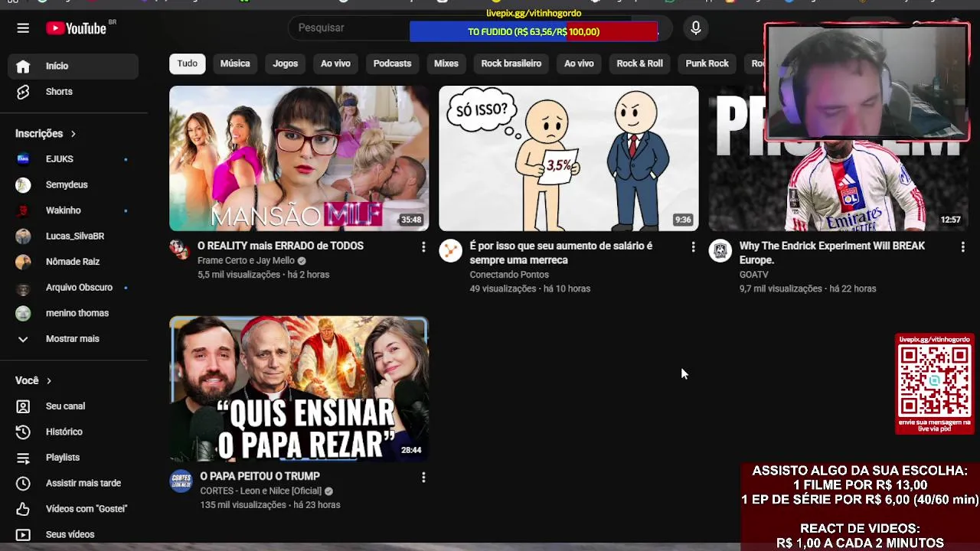Click the EJUKS subscription name
Screen dimensions: 980x551
59,159
